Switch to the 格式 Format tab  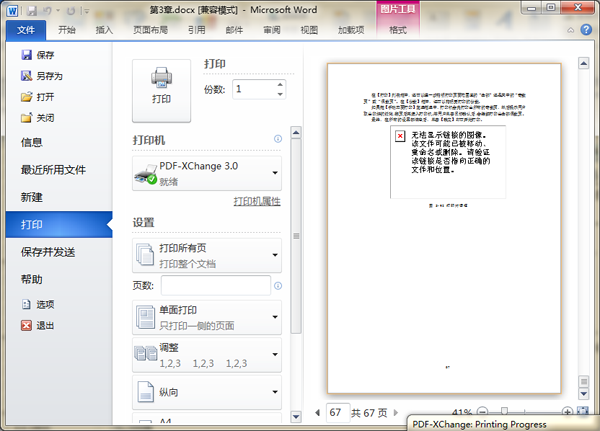(x=398, y=30)
